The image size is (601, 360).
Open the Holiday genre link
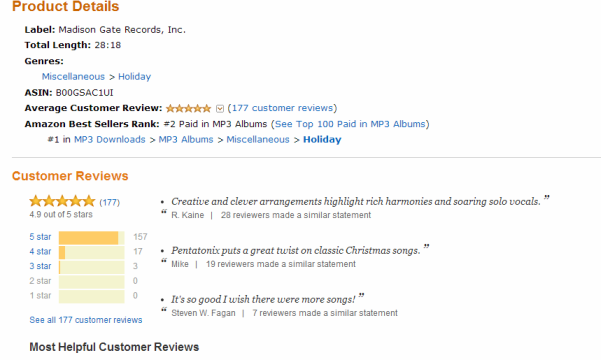[135, 77]
